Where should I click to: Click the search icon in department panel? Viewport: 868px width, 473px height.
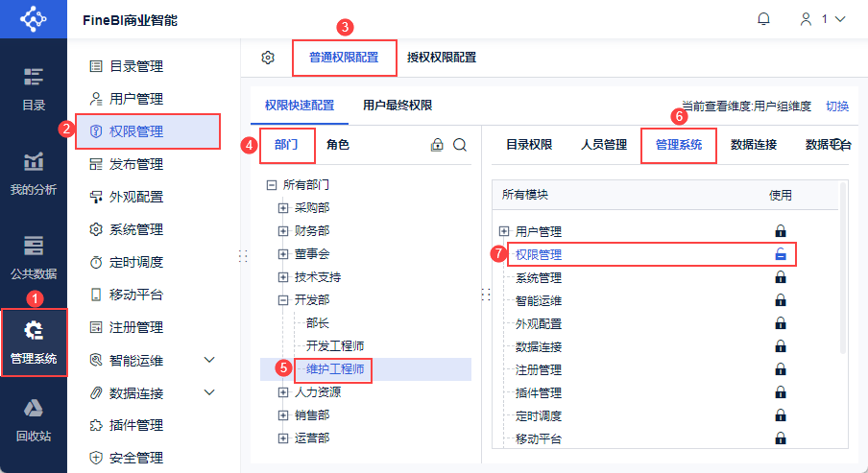460,145
